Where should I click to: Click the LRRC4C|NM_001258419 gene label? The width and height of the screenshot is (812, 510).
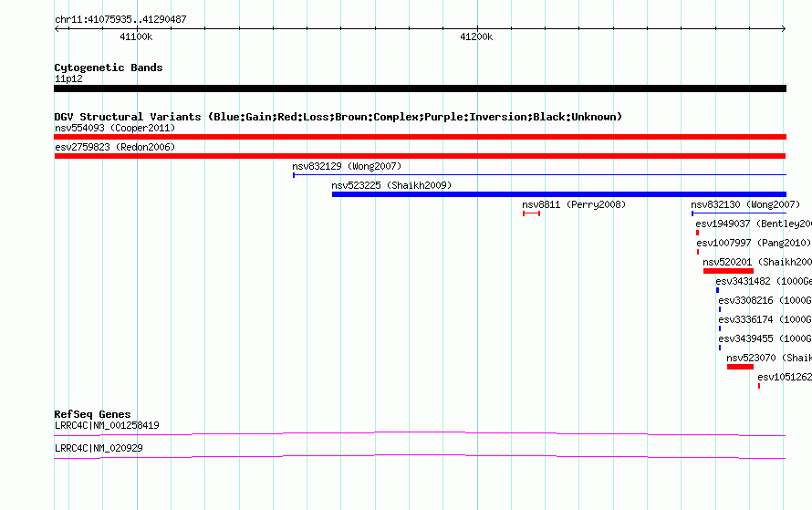pyautogui.click(x=107, y=425)
